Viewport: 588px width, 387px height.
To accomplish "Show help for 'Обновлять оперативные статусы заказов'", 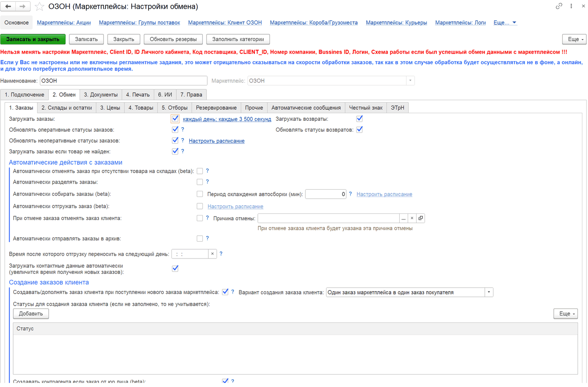I will coord(183,130).
